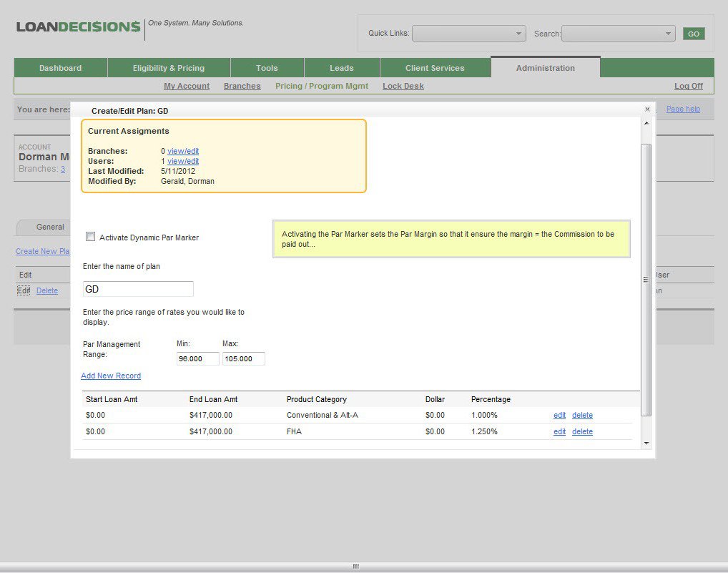Click the Conventional & Alt-A cell
The height and width of the screenshot is (573, 728).
(323, 415)
